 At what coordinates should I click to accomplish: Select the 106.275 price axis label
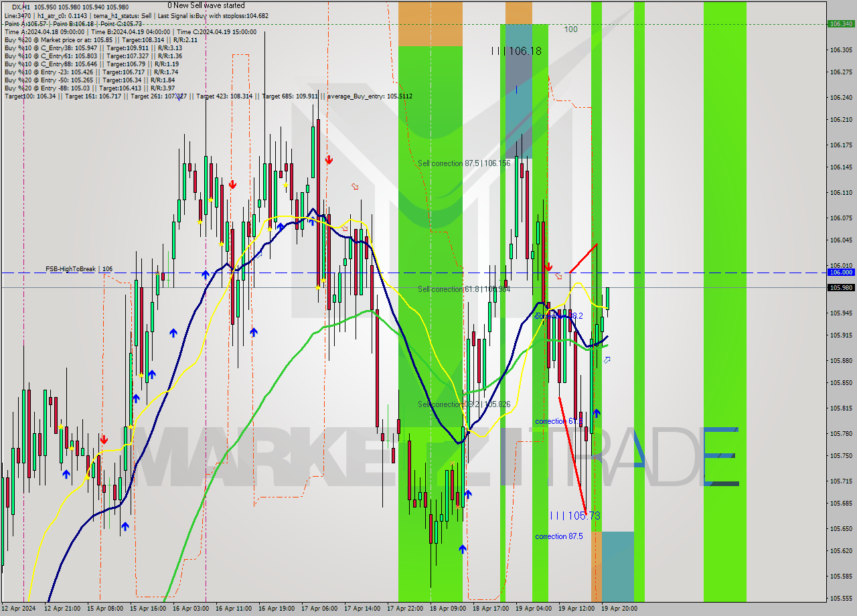(841, 72)
